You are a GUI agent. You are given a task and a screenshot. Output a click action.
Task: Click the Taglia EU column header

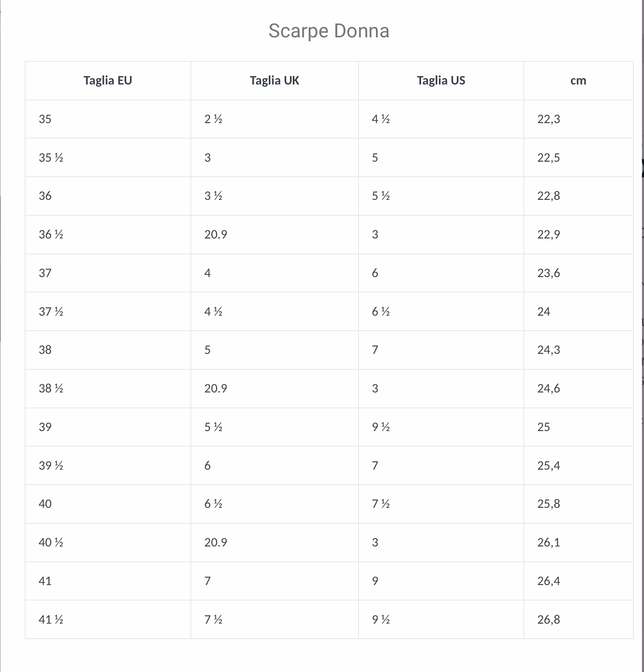108,80
